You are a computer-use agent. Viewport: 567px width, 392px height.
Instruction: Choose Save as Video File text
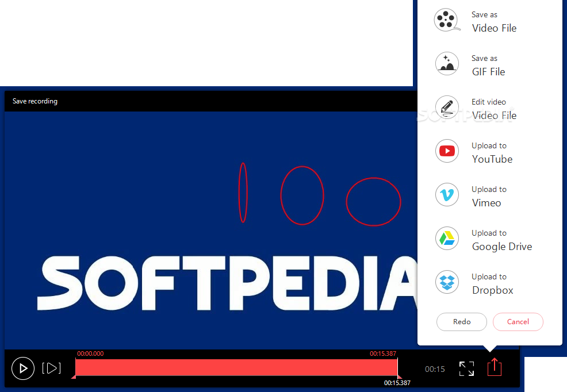click(x=494, y=22)
